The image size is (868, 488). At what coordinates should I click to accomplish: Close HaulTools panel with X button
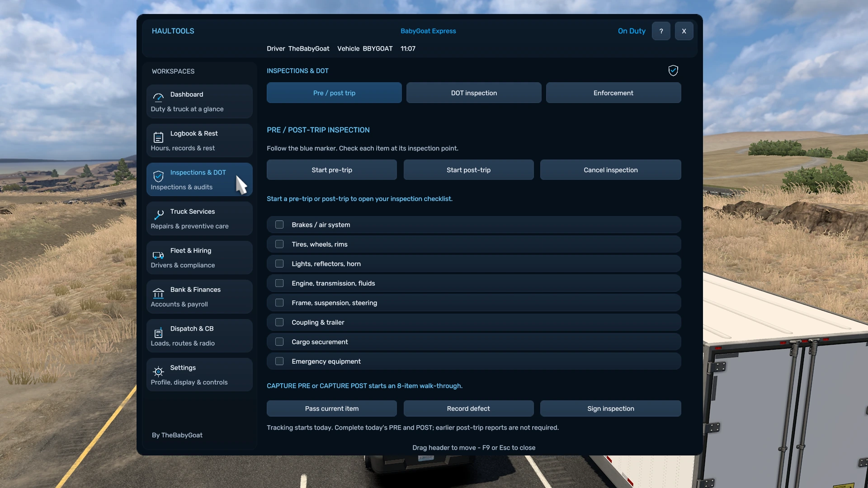pos(684,31)
